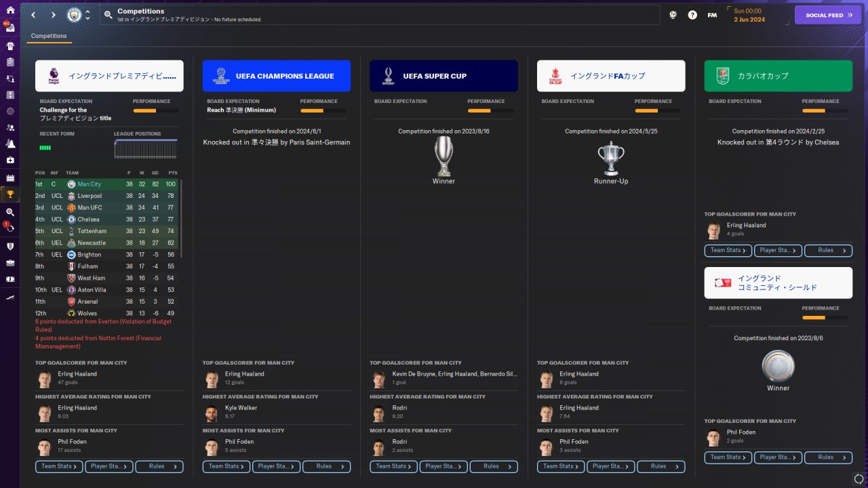
Task: Click the league table scrollbar
Action: click(x=181, y=218)
